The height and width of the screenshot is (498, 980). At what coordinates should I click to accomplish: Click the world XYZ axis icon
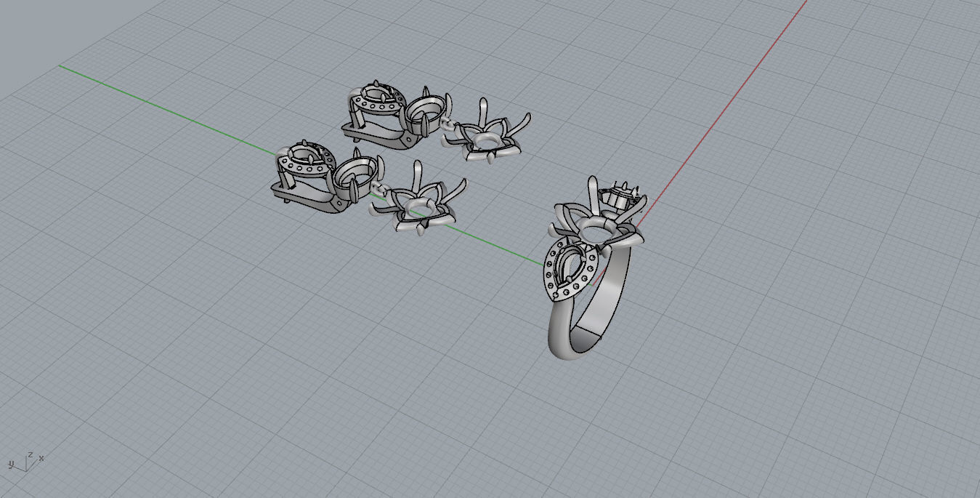click(x=26, y=461)
